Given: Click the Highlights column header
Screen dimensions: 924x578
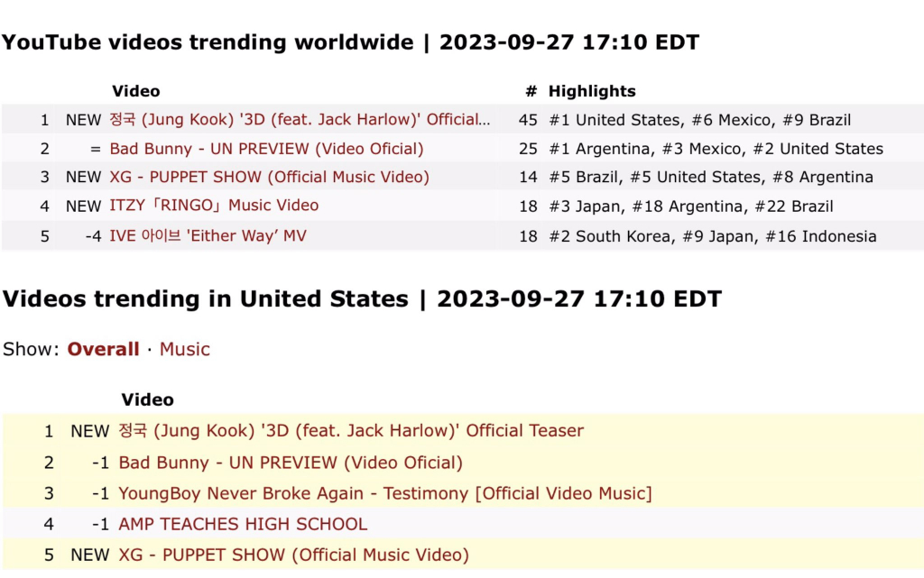Looking at the screenshot, I should [592, 91].
